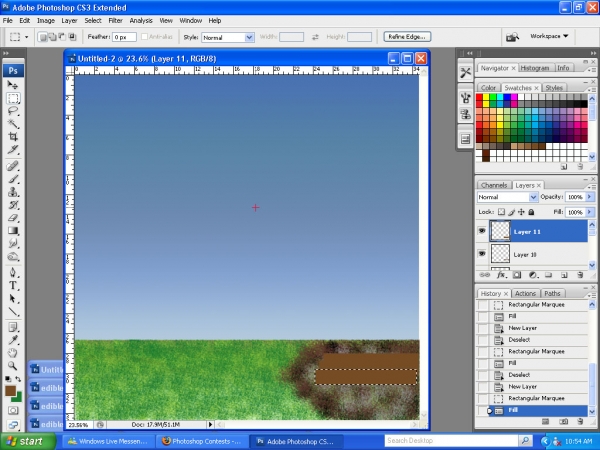
Task: Pick the dark brown swatch in Swatches bottom row
Action: click(x=486, y=154)
